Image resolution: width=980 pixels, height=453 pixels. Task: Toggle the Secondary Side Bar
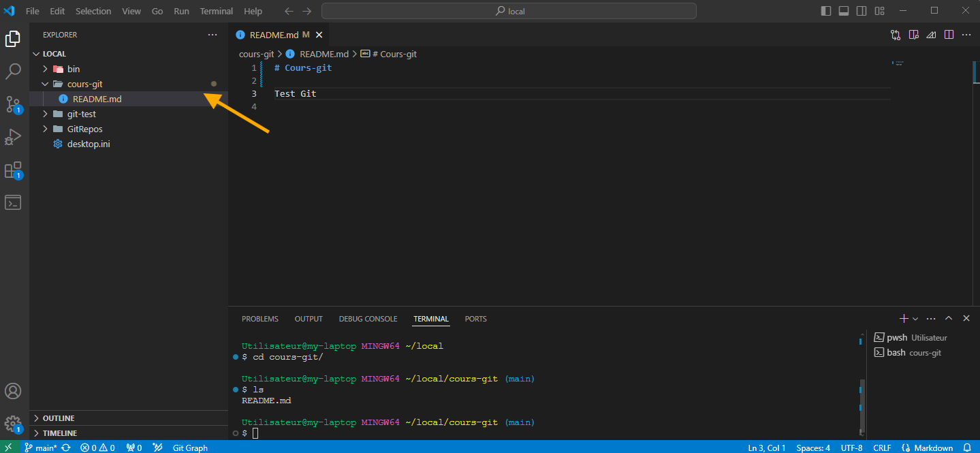pos(862,10)
